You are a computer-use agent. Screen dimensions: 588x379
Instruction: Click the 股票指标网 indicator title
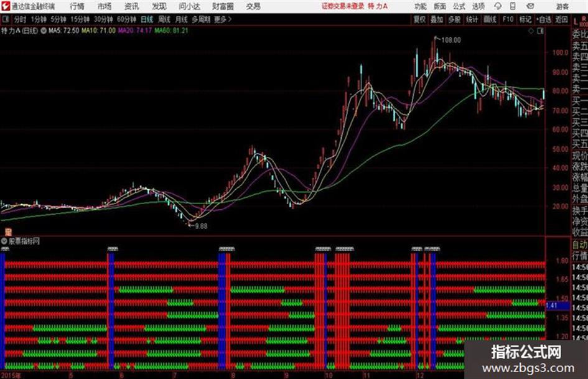tap(24, 241)
